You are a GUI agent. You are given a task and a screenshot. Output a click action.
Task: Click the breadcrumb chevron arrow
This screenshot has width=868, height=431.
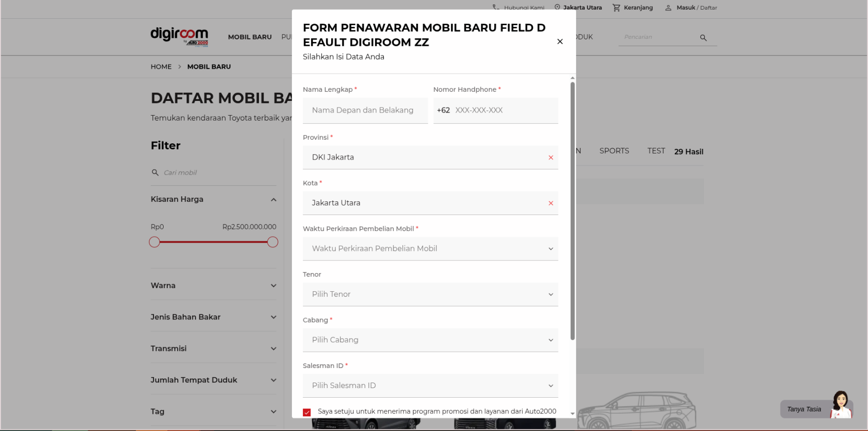click(x=179, y=67)
